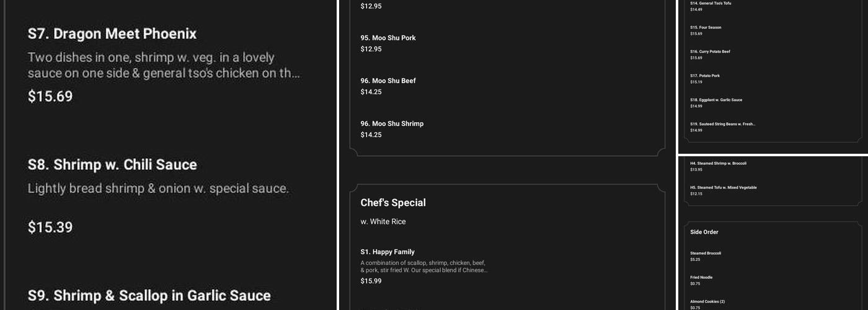Open S1. Happy Family menu item

(x=387, y=252)
